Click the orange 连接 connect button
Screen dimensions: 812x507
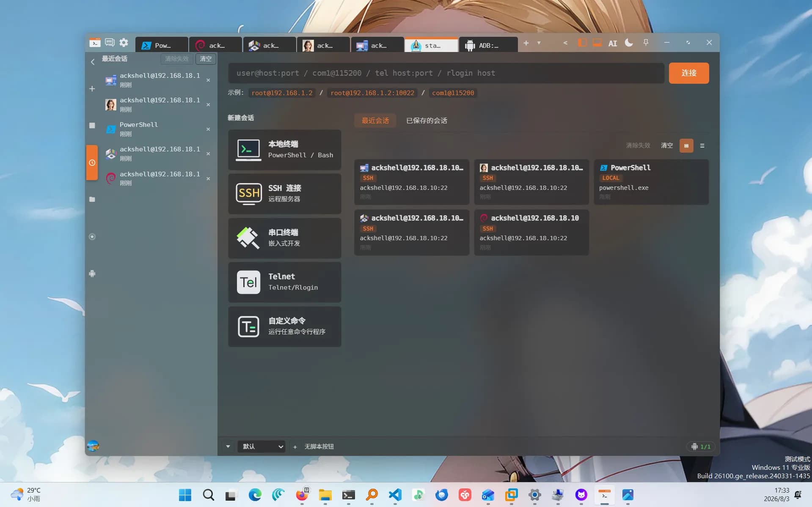coord(688,73)
